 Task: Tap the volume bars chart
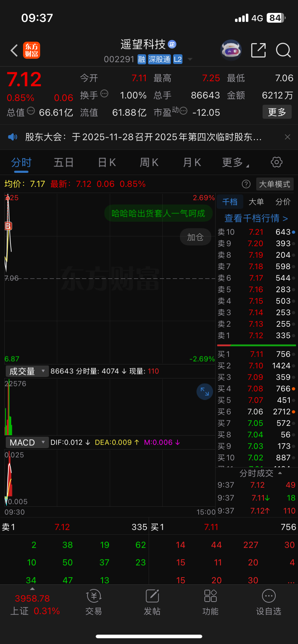[110, 407]
